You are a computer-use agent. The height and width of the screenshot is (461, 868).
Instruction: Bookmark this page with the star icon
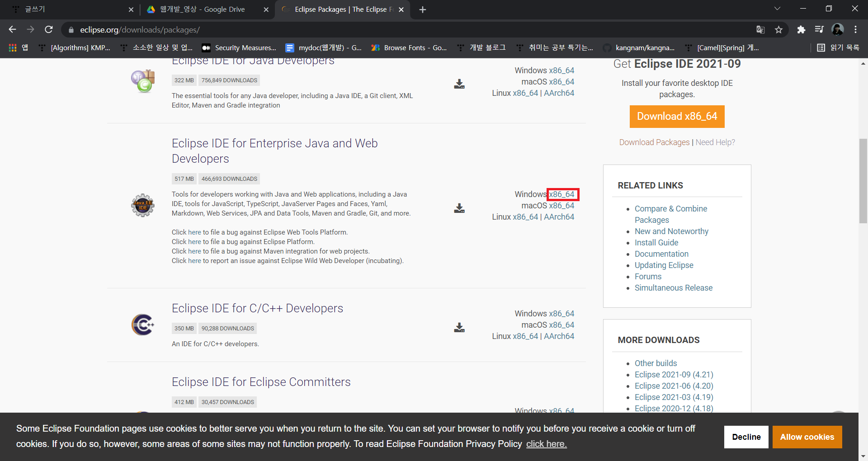778,30
